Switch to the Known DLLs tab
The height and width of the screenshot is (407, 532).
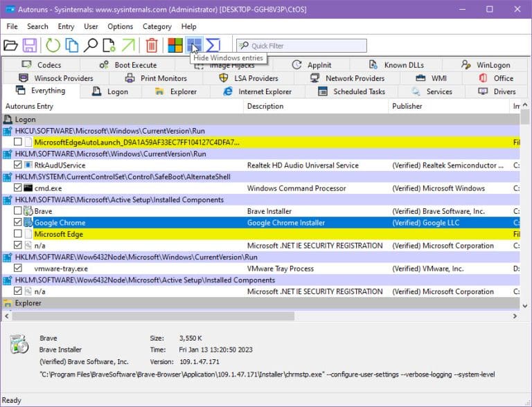point(396,65)
